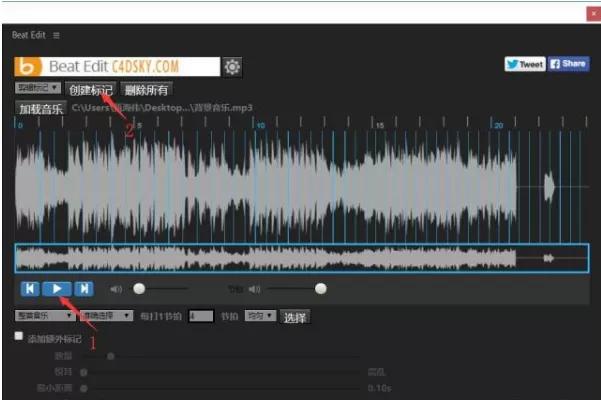The height and width of the screenshot is (400, 601).
Task: Skip to the end of the track
Action: pos(84,289)
